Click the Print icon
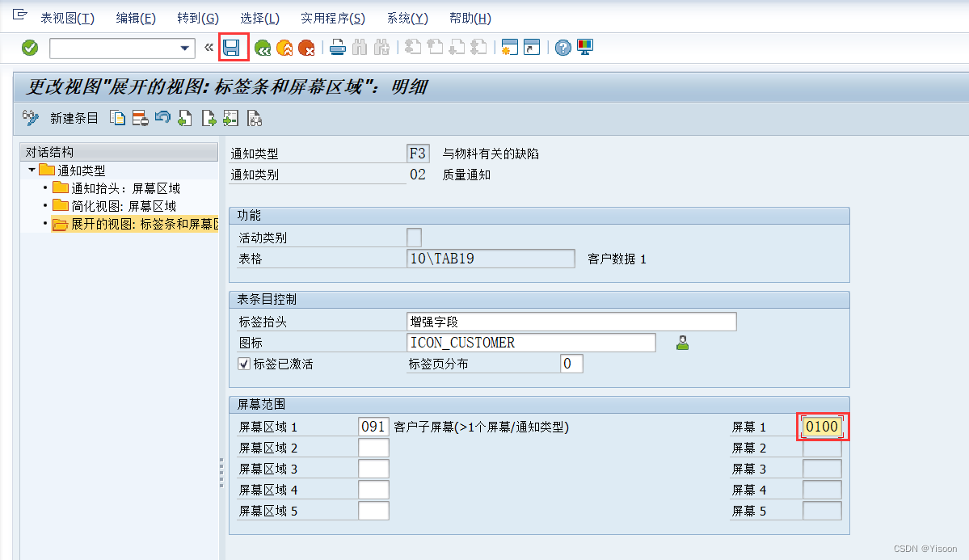The width and height of the screenshot is (969, 560). (337, 48)
